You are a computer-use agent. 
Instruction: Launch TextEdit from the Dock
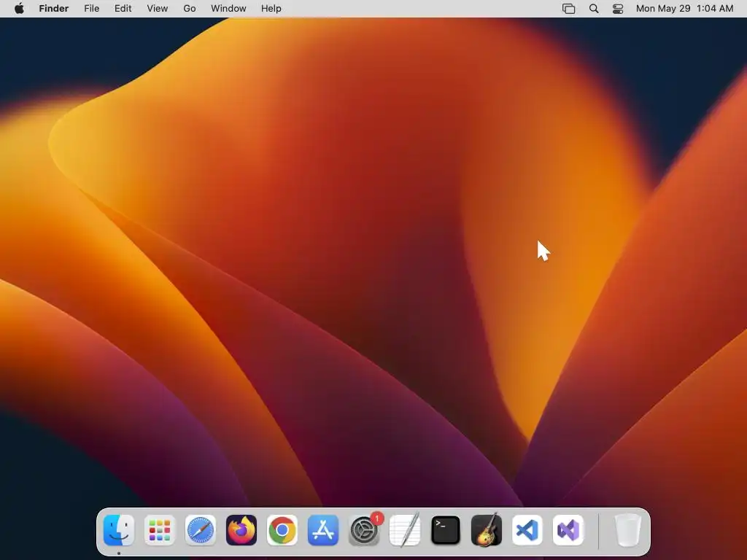point(405,530)
